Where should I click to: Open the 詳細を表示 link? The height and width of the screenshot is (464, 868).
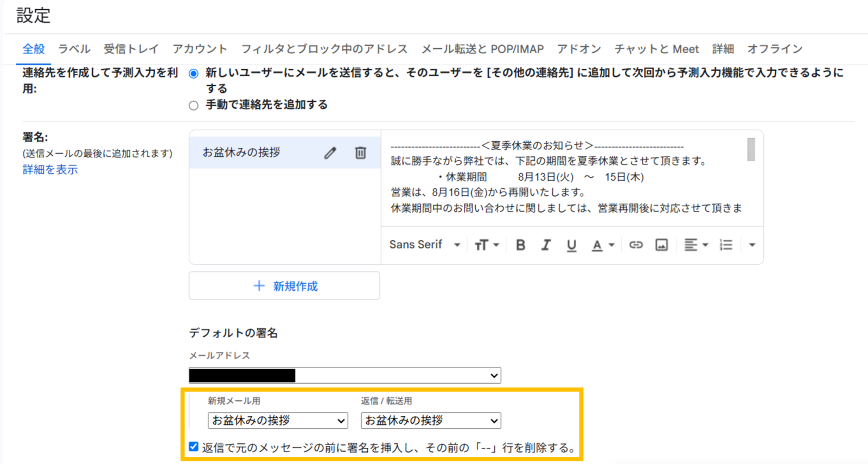coord(50,169)
